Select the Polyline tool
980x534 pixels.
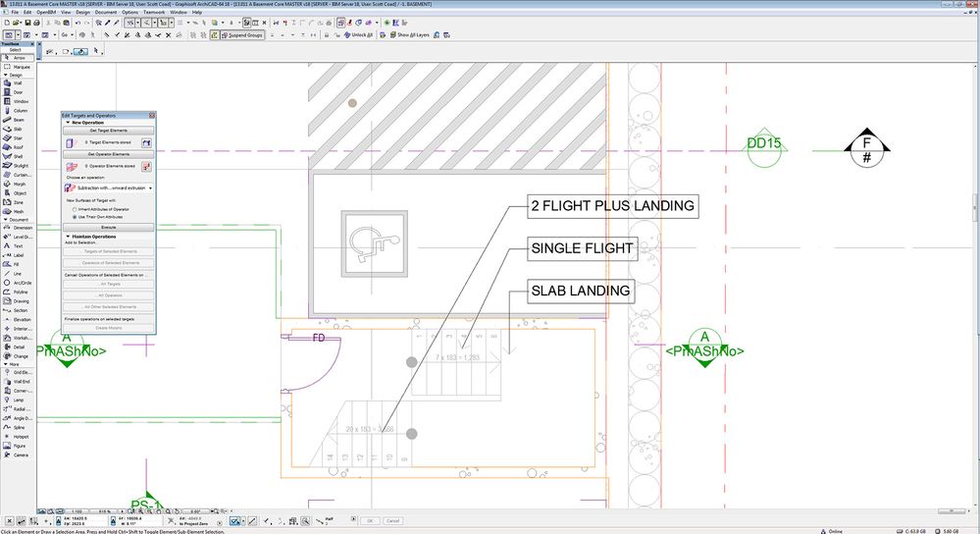click(x=18, y=292)
